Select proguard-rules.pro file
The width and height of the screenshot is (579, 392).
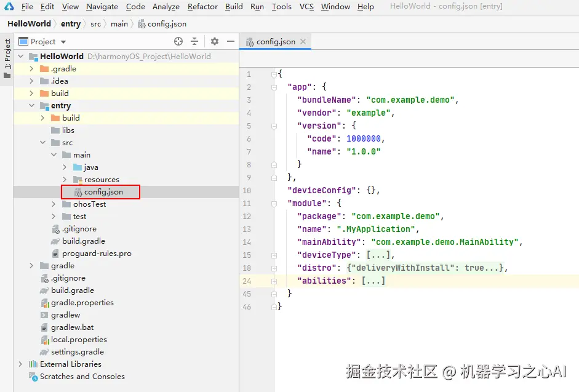(x=97, y=254)
